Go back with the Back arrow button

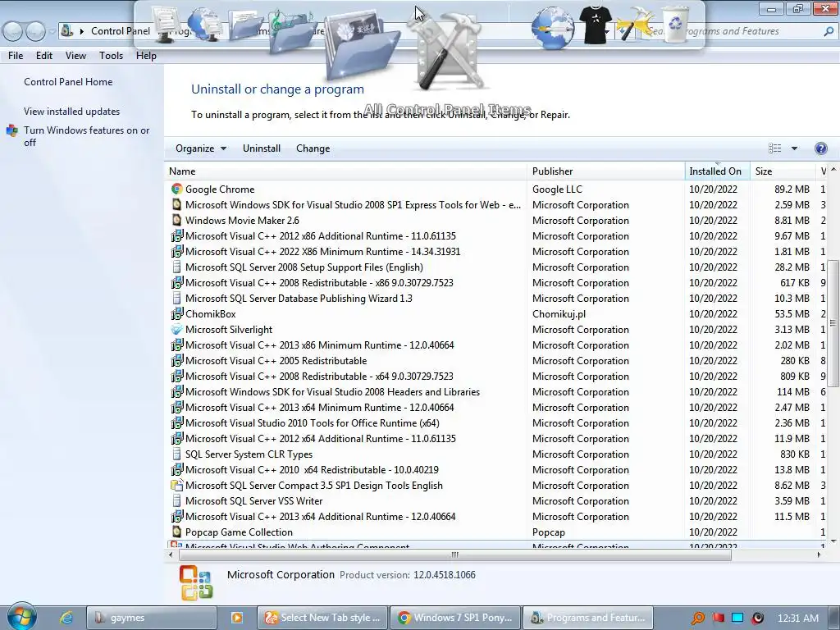click(x=13, y=31)
